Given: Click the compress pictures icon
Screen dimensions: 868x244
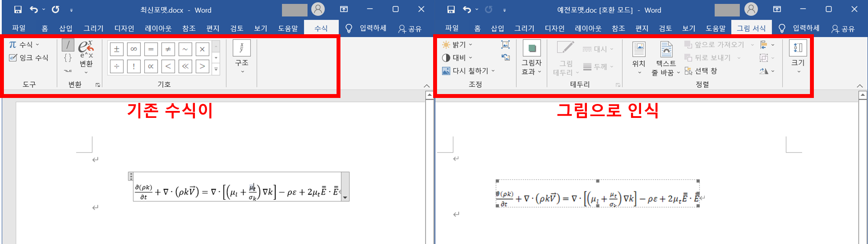Looking at the screenshot, I should pos(505,45).
